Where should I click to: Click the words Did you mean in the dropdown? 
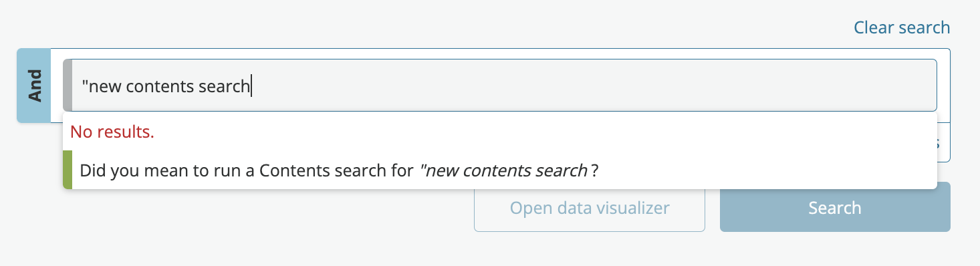126,170
